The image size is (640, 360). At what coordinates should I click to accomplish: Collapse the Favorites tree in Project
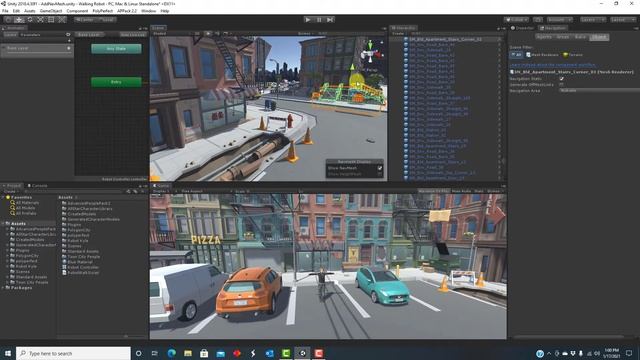(x=3, y=197)
